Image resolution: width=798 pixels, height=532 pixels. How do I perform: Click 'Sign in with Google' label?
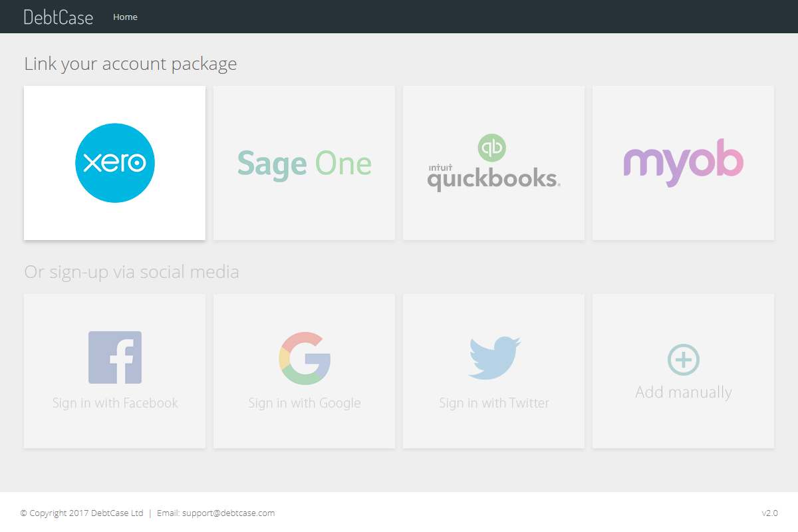[x=305, y=403]
